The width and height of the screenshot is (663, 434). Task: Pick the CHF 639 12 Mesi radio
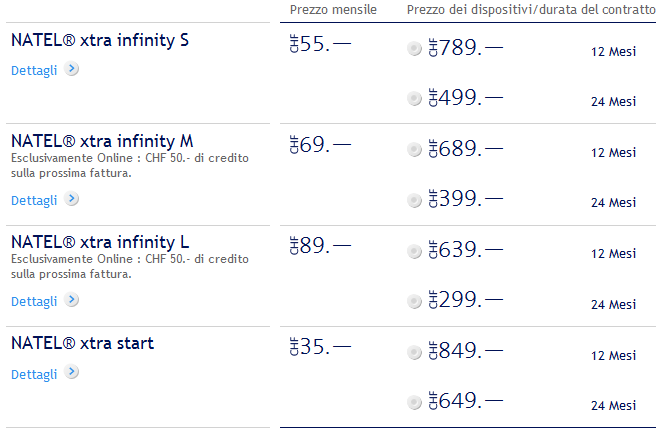[415, 251]
